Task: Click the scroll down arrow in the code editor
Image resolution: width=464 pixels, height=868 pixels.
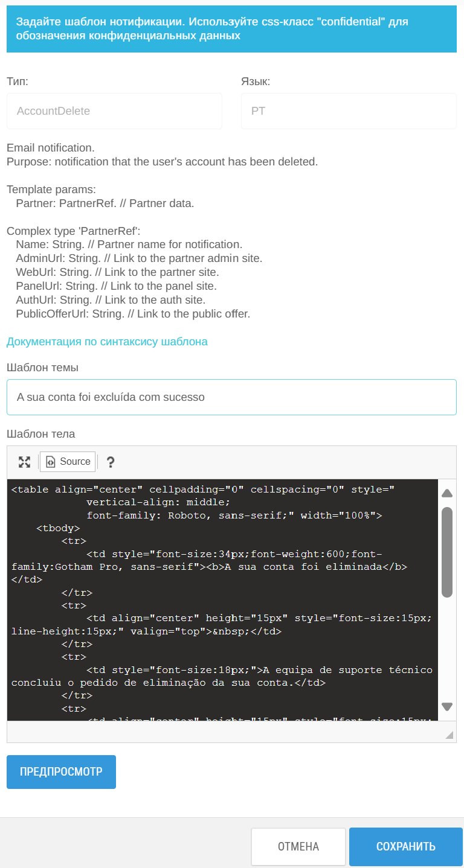Action: tap(447, 706)
